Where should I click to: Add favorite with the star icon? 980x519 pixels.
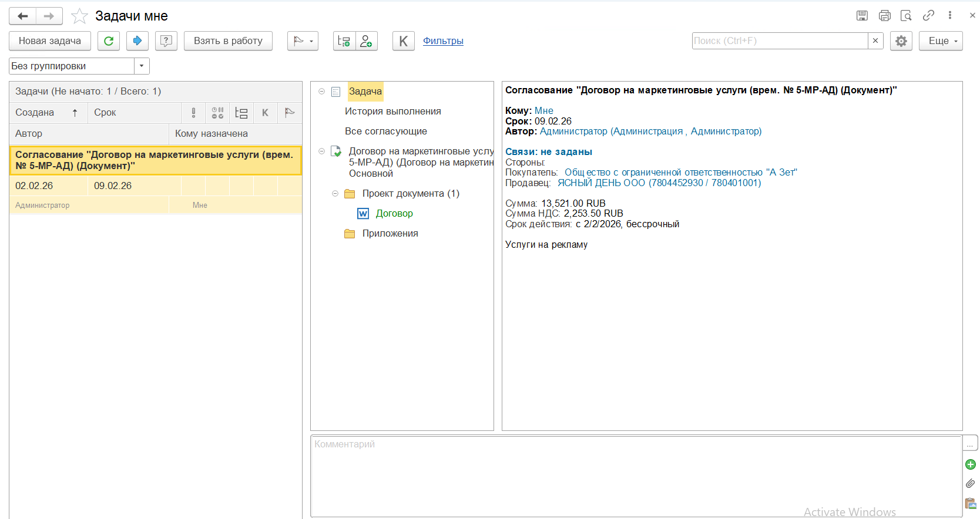tap(79, 16)
